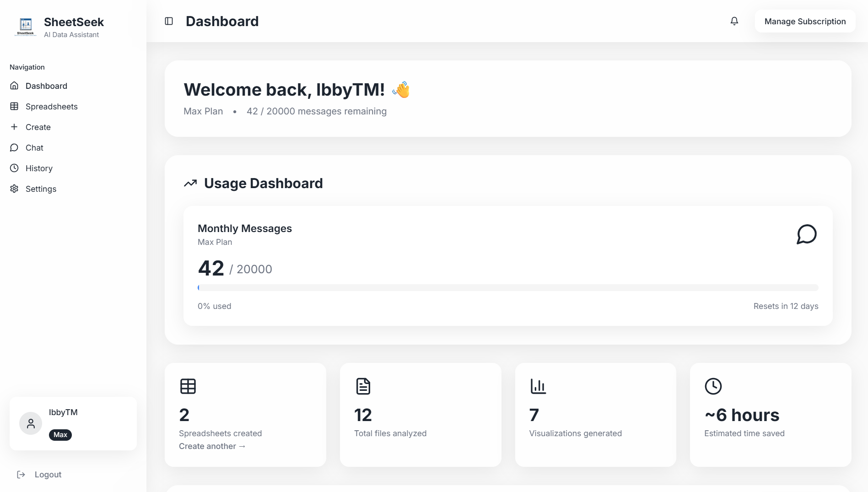868x492 pixels.
Task: Click the IbbyTM user avatar
Action: pyautogui.click(x=30, y=423)
